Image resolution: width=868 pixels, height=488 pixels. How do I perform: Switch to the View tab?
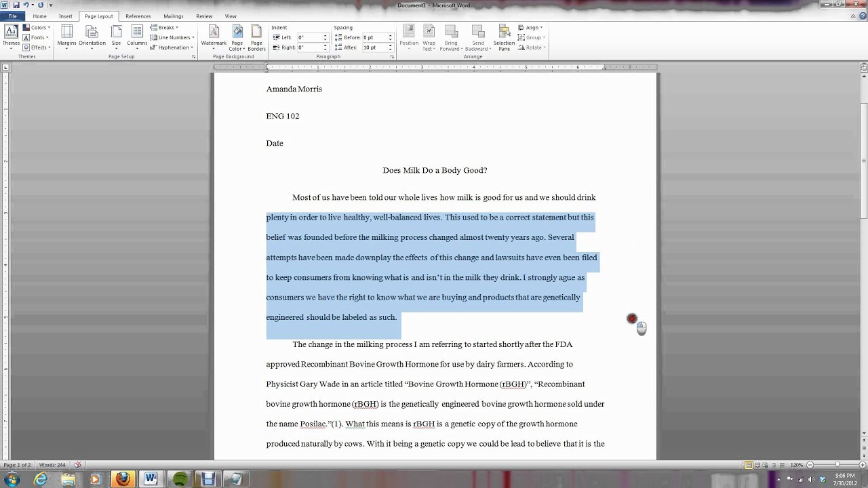(231, 16)
